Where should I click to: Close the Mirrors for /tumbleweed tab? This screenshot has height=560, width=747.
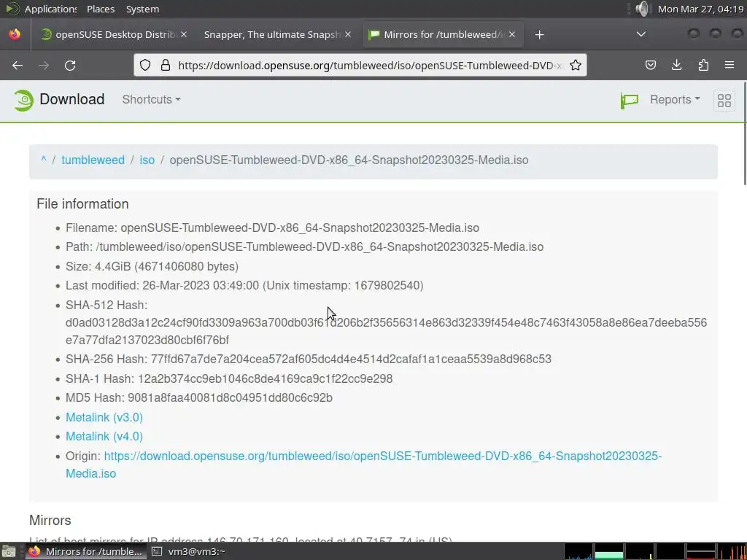[x=512, y=34]
